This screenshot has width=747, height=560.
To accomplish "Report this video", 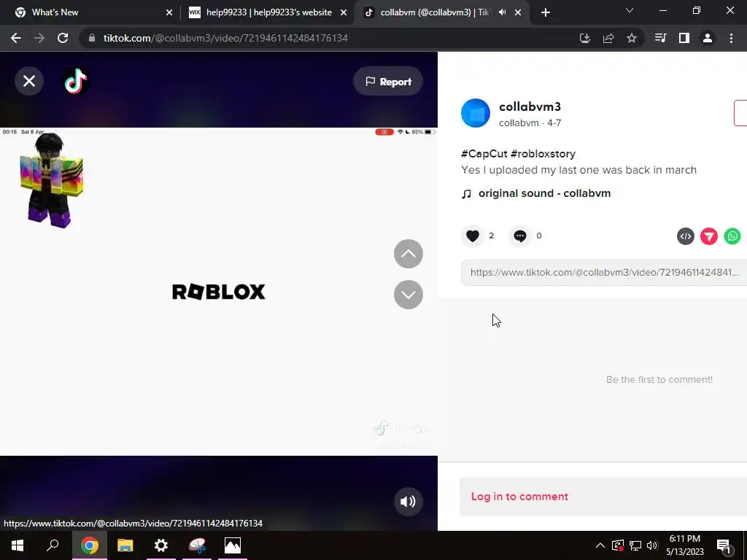I will [388, 82].
